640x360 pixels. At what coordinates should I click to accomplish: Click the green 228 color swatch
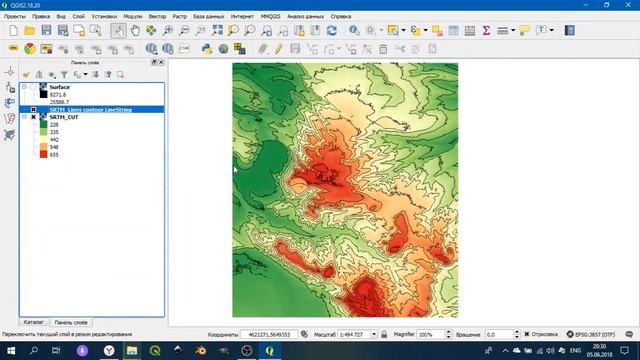point(43,124)
